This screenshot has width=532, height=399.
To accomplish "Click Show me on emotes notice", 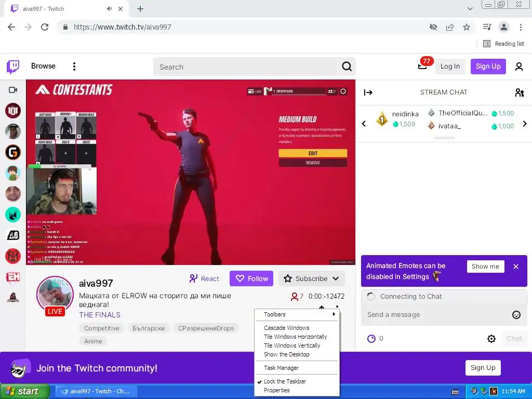I will pyautogui.click(x=485, y=267).
